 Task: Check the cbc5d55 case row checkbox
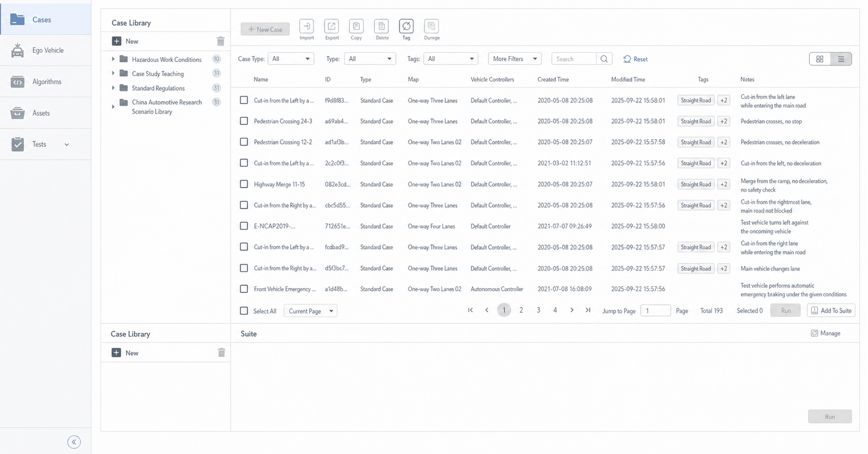(244, 205)
